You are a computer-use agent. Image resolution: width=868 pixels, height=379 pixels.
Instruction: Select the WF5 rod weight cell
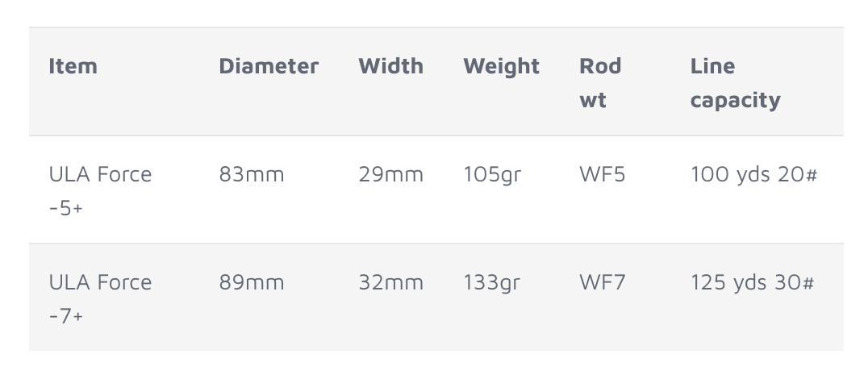[603, 174]
